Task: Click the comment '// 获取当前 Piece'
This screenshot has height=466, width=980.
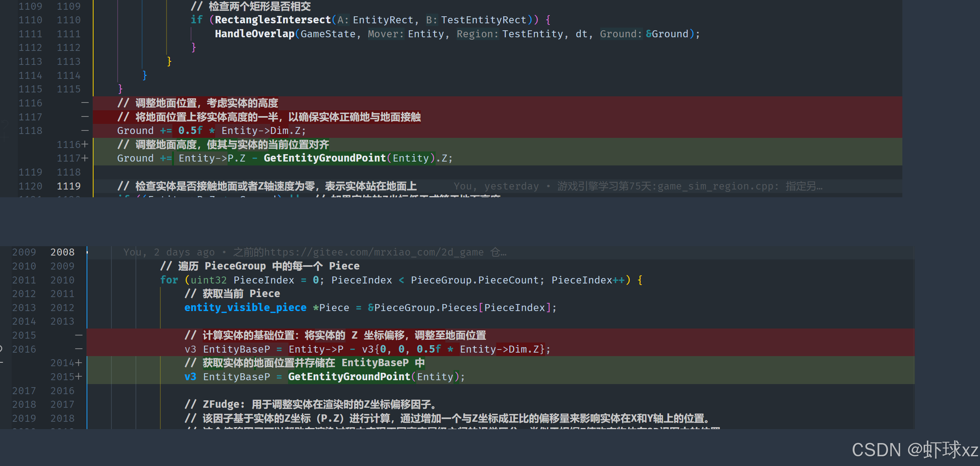Action: [x=232, y=294]
